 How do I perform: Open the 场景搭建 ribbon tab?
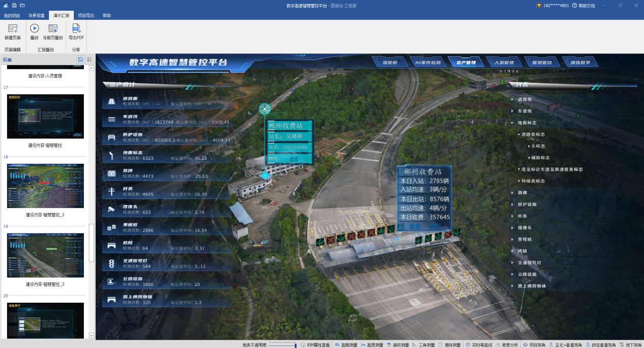pos(36,16)
